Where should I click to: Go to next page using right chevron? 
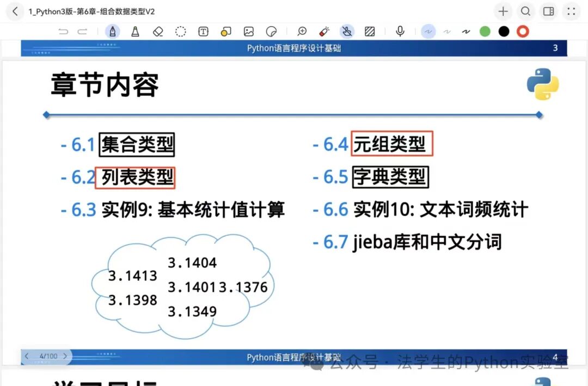tap(65, 356)
